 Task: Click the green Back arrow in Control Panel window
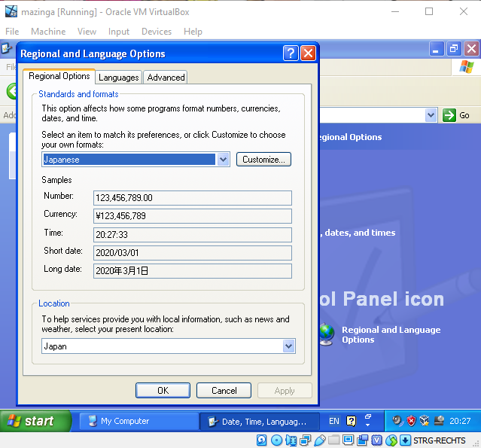(11, 91)
